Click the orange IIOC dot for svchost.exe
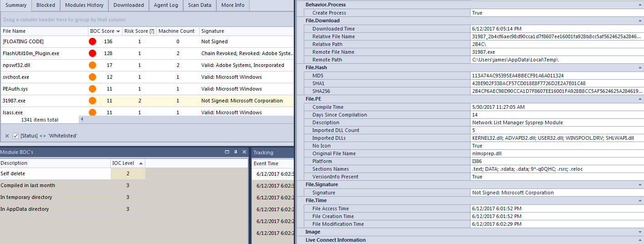This screenshot has width=644, height=244. pos(92,77)
